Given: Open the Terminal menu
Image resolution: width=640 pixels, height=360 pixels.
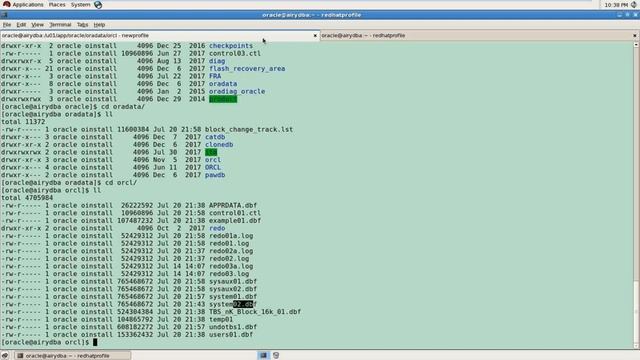Looking at the screenshot, I should click(x=60, y=24).
